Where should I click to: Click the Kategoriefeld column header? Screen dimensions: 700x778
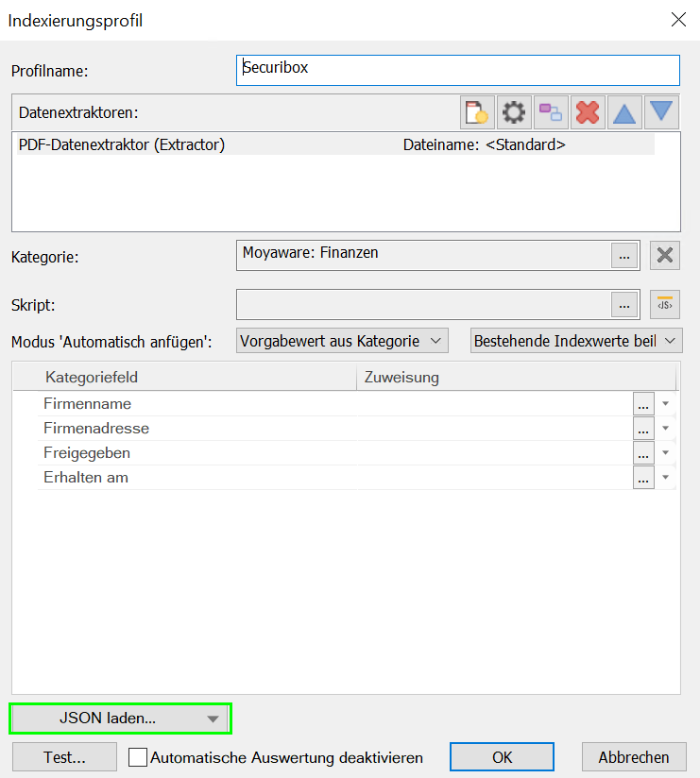pyautogui.click(x=184, y=377)
